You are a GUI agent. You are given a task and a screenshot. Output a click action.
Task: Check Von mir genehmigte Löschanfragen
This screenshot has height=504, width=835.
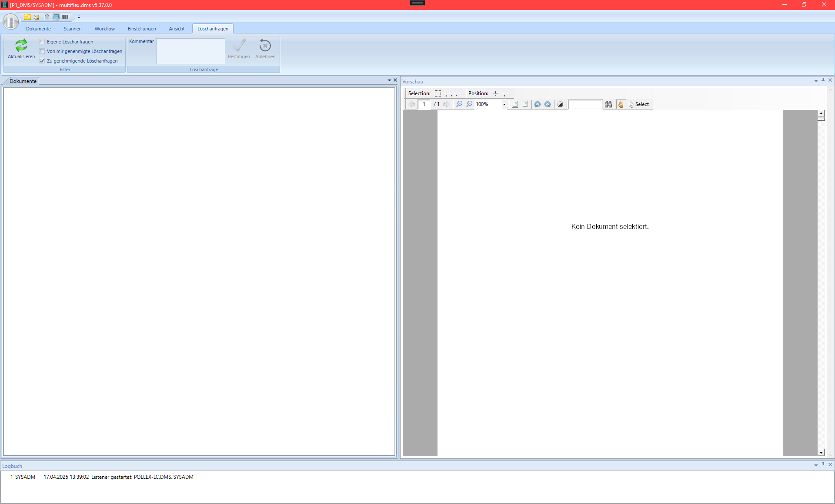point(42,51)
